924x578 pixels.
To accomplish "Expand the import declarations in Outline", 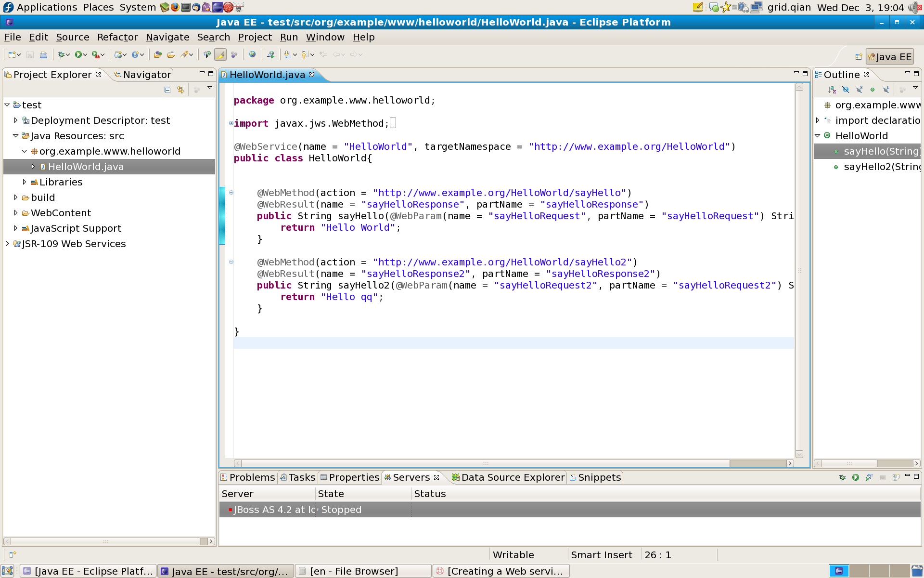I will [818, 120].
